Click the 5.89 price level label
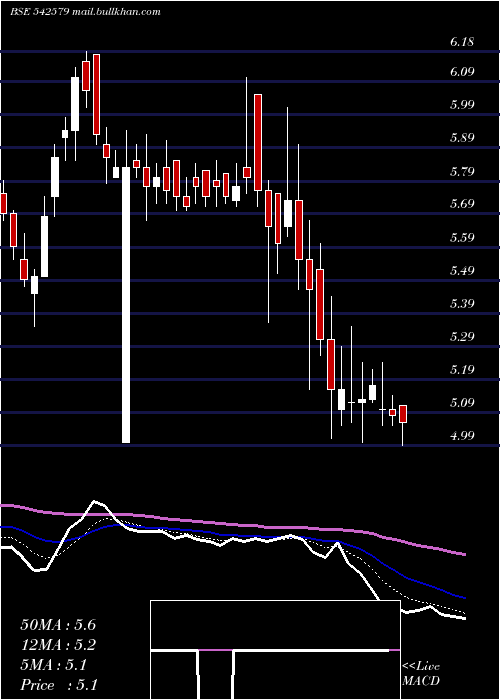The image size is (500, 700). (462, 138)
